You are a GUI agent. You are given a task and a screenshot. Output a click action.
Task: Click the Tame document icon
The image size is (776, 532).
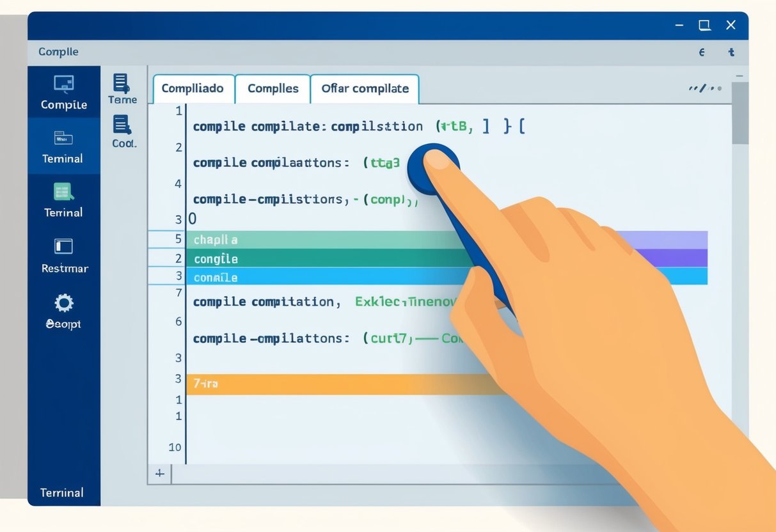click(x=121, y=83)
